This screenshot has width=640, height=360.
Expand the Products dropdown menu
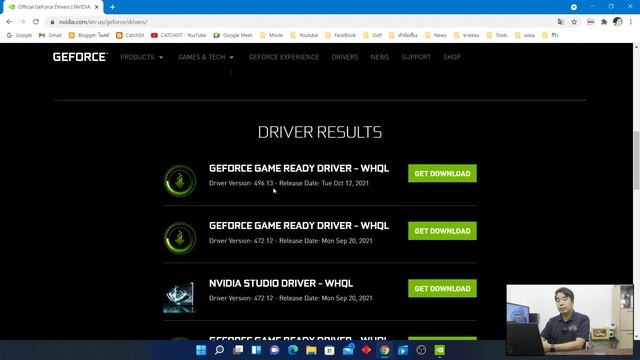[141, 57]
